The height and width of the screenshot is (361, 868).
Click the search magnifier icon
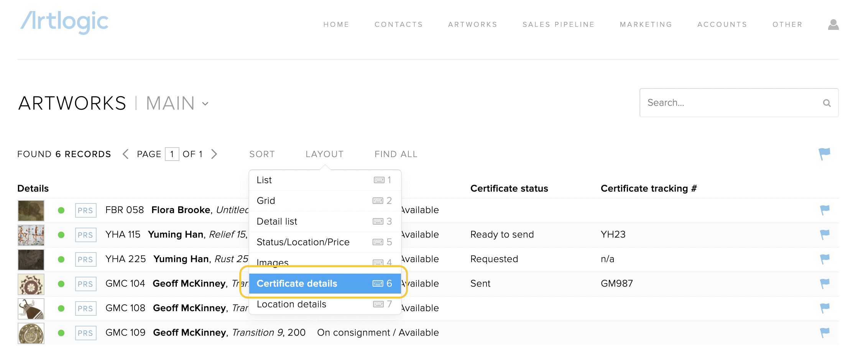tap(827, 103)
